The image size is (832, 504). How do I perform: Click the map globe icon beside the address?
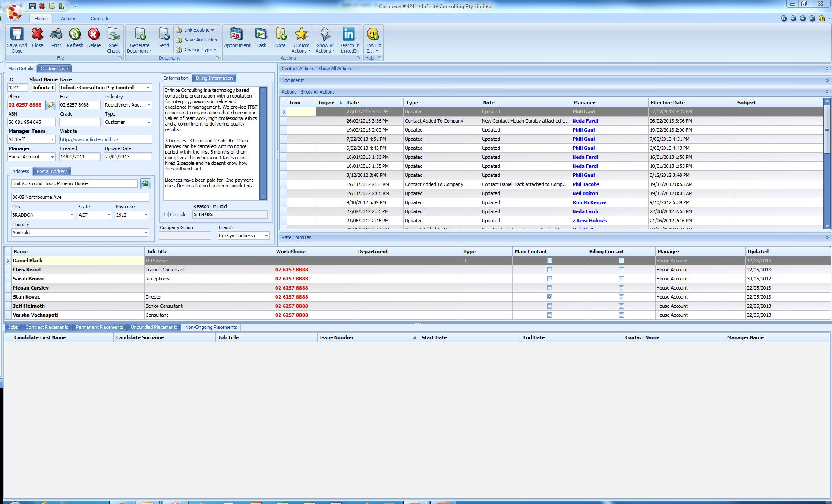(145, 183)
